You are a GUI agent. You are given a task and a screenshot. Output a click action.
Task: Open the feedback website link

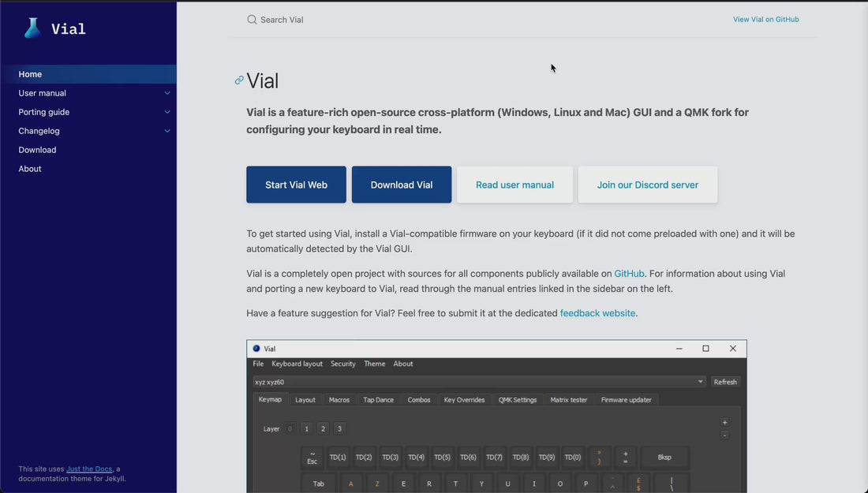click(597, 313)
